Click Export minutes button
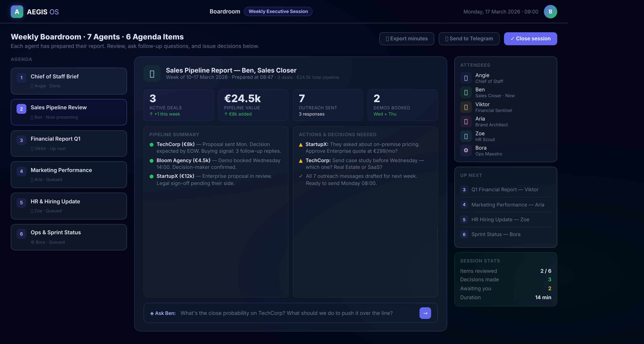The image size is (644, 344). pos(407,39)
